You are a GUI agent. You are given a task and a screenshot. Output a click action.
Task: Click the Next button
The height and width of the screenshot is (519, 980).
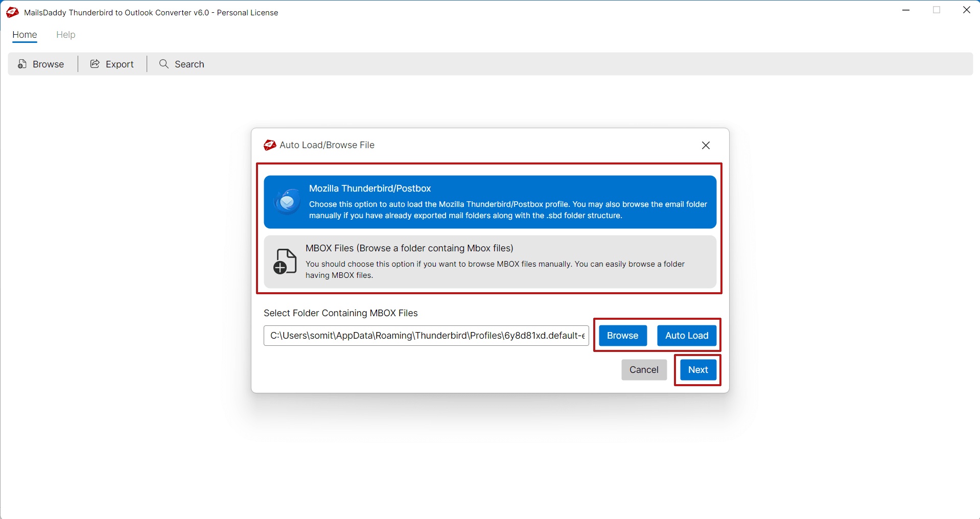pyautogui.click(x=697, y=369)
